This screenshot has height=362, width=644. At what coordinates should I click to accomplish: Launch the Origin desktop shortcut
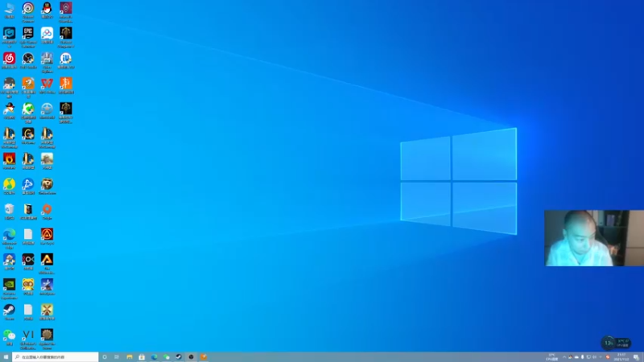click(47, 212)
